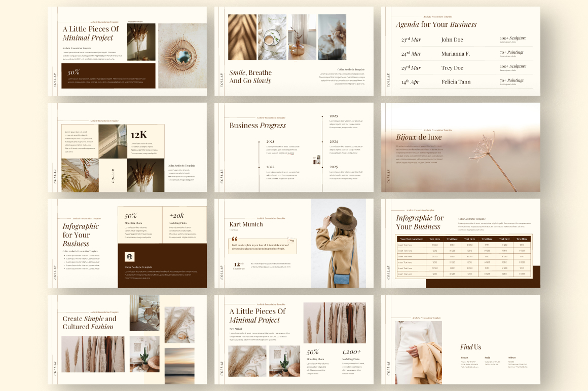Click the "Find Us" heading

point(470,347)
